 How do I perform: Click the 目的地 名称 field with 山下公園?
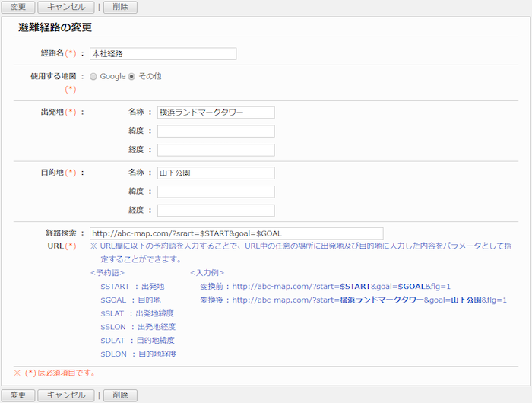click(x=216, y=173)
